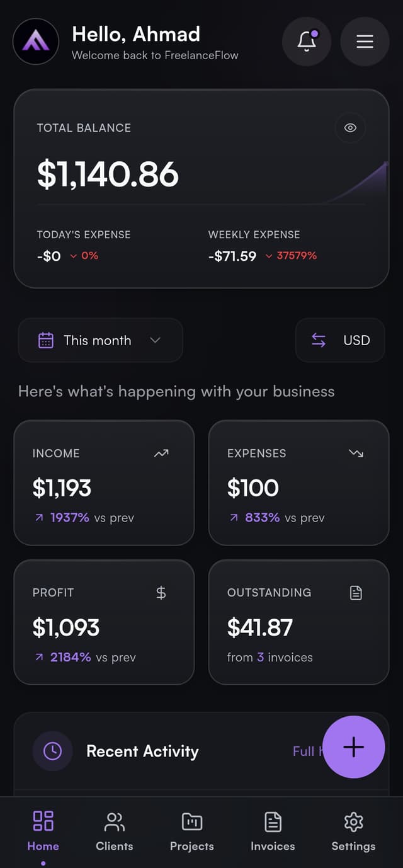Click the expenses trending-down icon
This screenshot has width=403, height=868.
click(356, 453)
